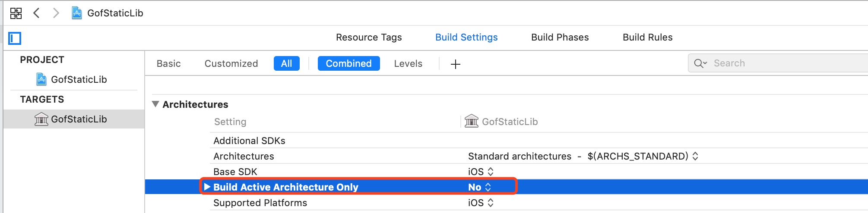This screenshot has width=868, height=213.
Task: Add a build setting with plus icon
Action: [456, 64]
